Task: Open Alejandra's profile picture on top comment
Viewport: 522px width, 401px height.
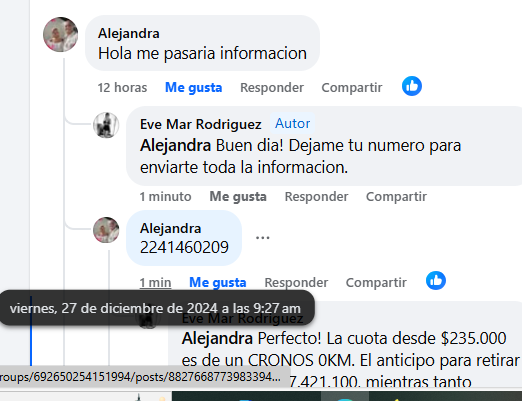Action: 60,34
